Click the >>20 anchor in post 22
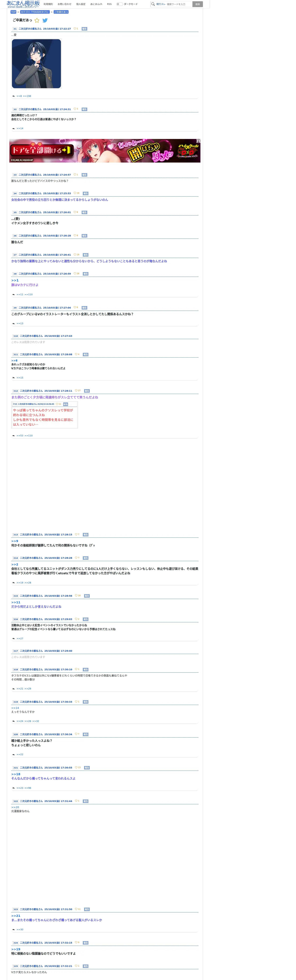Viewport: 296px width, 980px height. (15, 807)
